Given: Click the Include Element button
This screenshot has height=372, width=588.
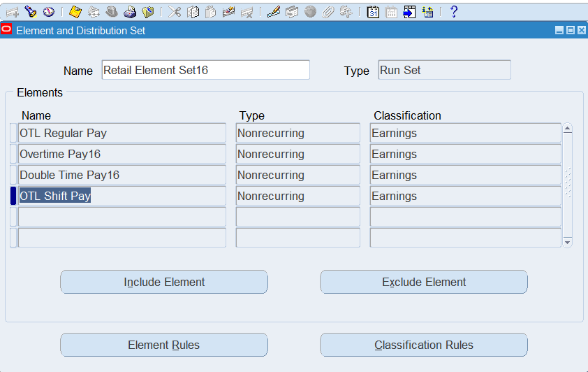Looking at the screenshot, I should 164,282.
